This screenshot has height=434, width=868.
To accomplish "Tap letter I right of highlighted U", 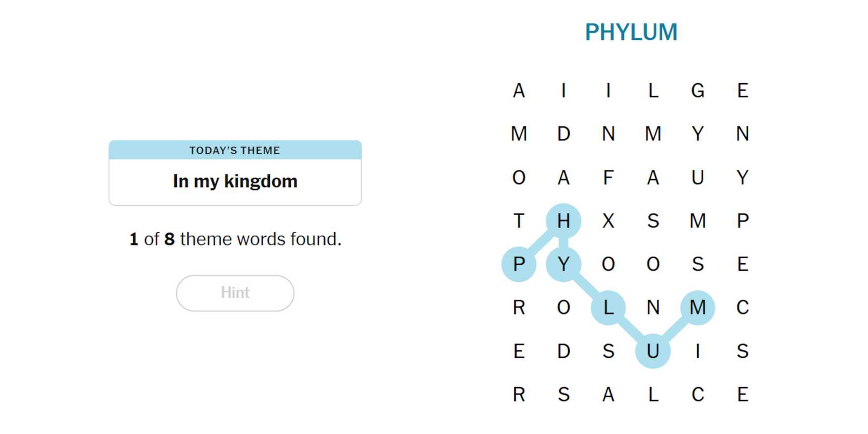I will click(x=698, y=351).
